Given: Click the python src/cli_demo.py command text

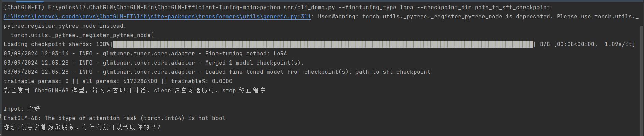Looking at the screenshot, I should click(x=297, y=7).
